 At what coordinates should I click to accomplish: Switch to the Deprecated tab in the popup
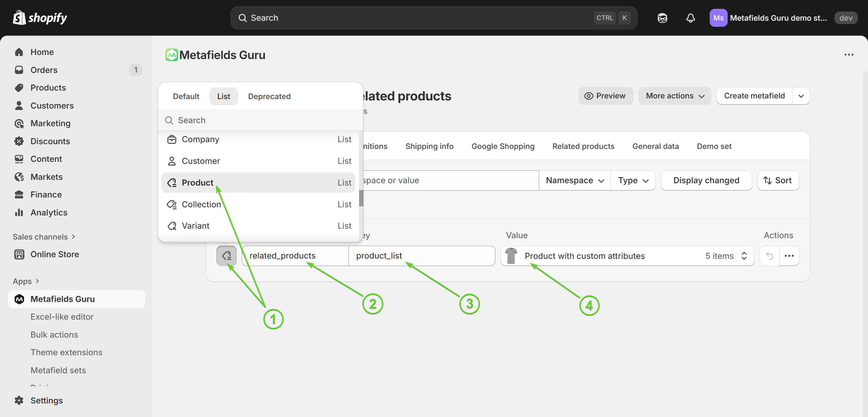point(269,96)
